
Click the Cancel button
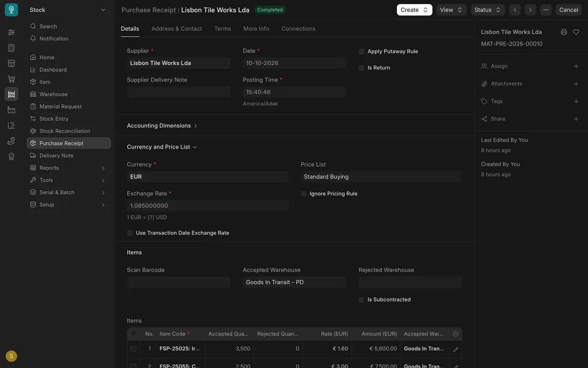[569, 10]
